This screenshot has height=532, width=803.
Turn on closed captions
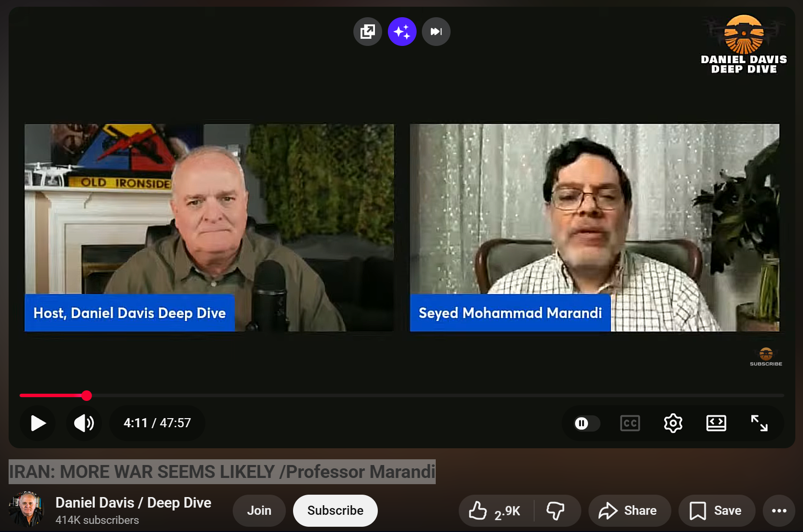(x=630, y=423)
